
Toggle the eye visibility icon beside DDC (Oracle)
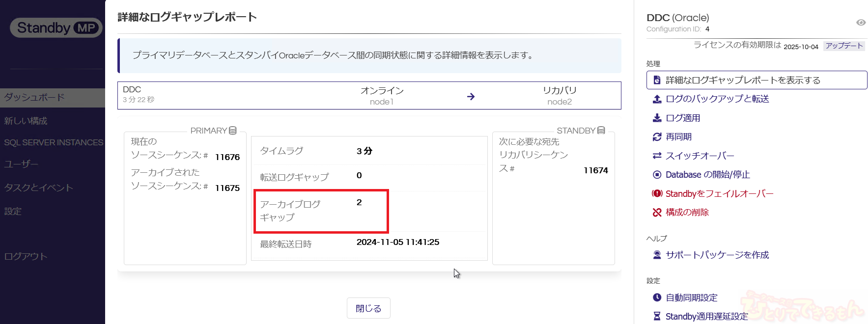(x=861, y=23)
